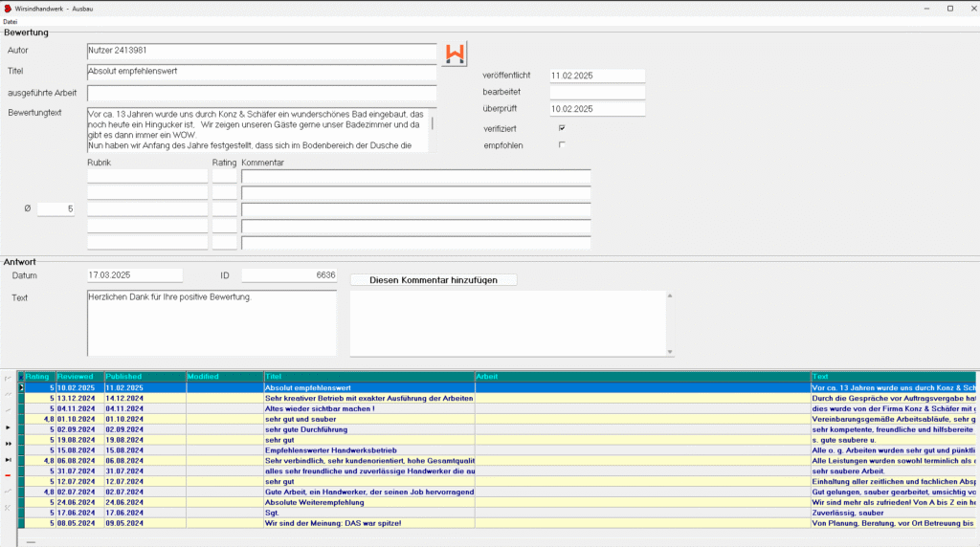The height and width of the screenshot is (547, 980).
Task: Click the first-record navigator icon above the list
Action: [x=8, y=379]
